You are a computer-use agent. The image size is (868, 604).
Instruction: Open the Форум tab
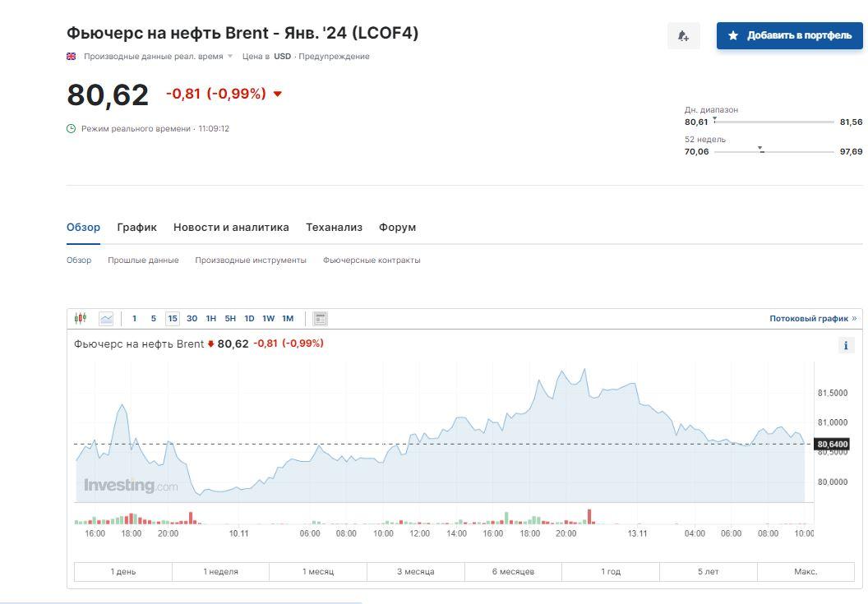(398, 228)
